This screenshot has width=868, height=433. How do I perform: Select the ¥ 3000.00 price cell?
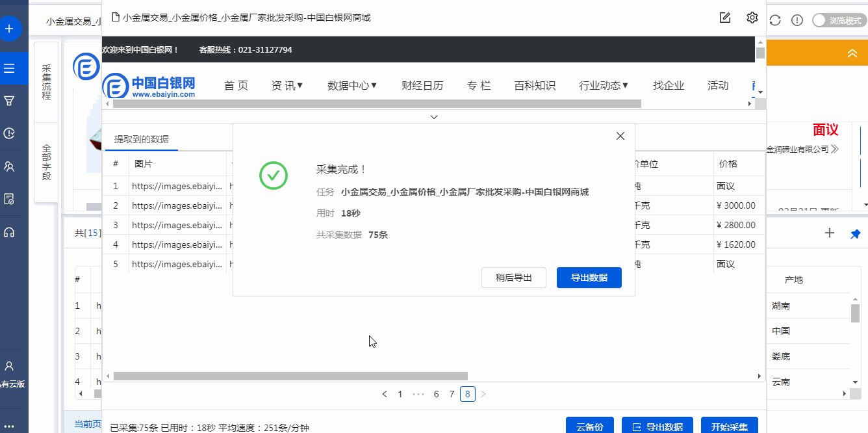[x=738, y=205]
